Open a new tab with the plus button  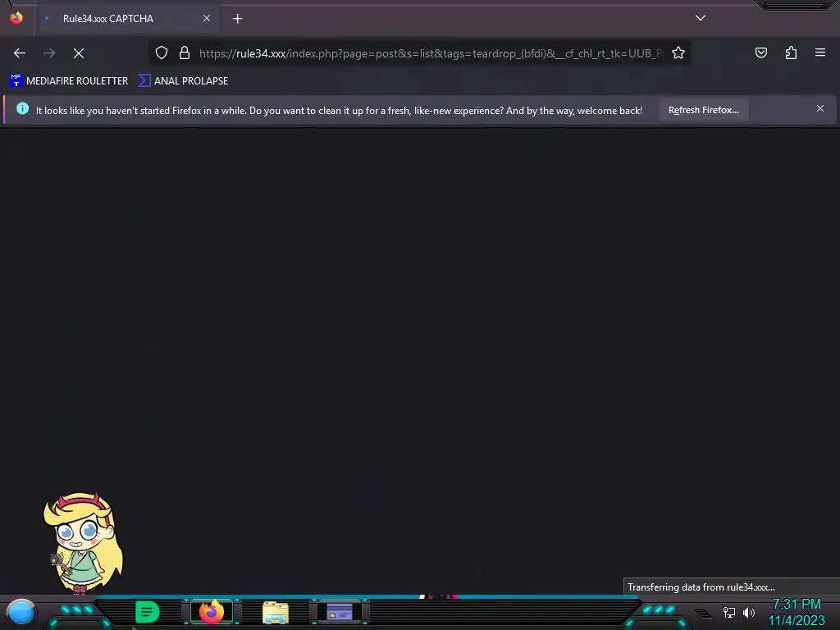coord(237,19)
